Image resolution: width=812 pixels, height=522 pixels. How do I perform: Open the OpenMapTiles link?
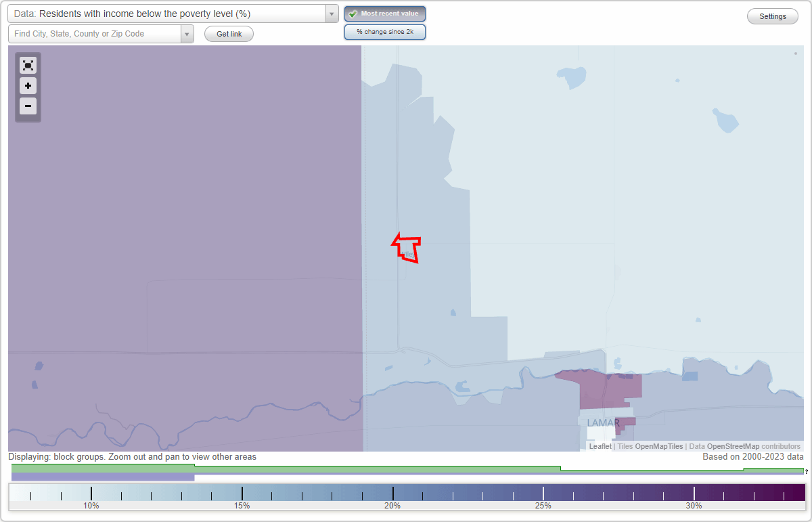(x=659, y=446)
